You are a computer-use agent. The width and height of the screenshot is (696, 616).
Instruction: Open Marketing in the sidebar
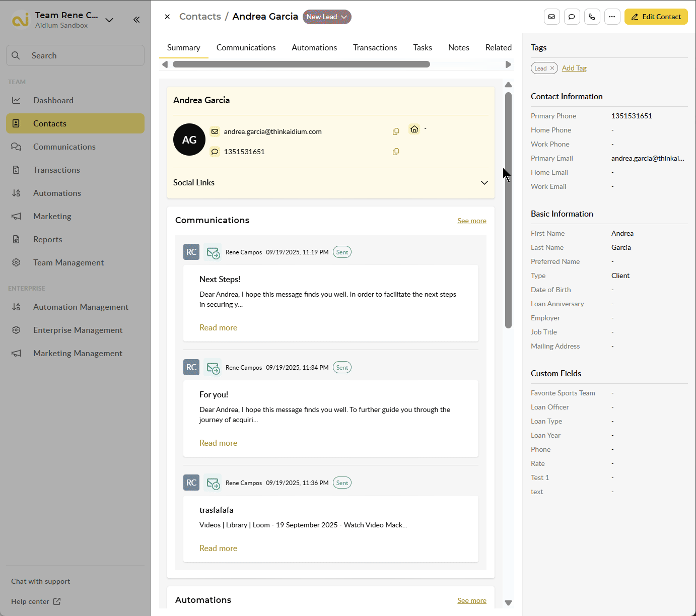click(x=76, y=216)
